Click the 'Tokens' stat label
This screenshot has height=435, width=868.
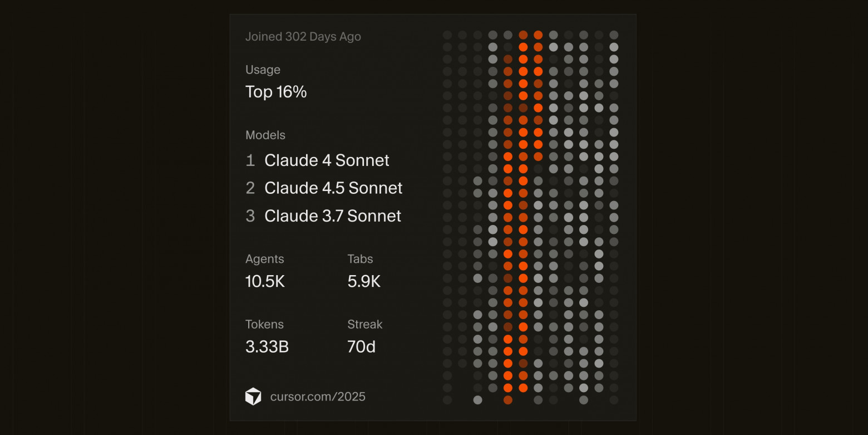264,324
